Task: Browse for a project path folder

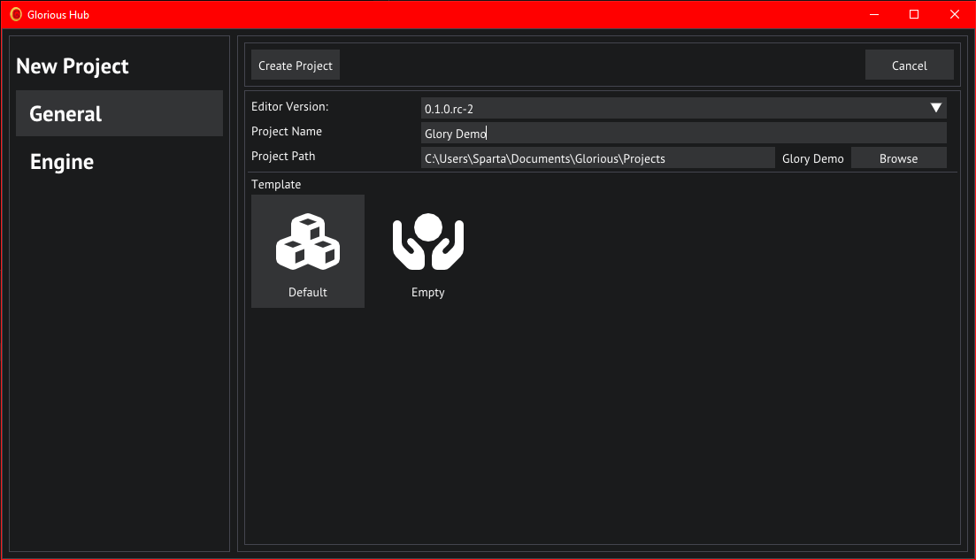Action: [898, 158]
